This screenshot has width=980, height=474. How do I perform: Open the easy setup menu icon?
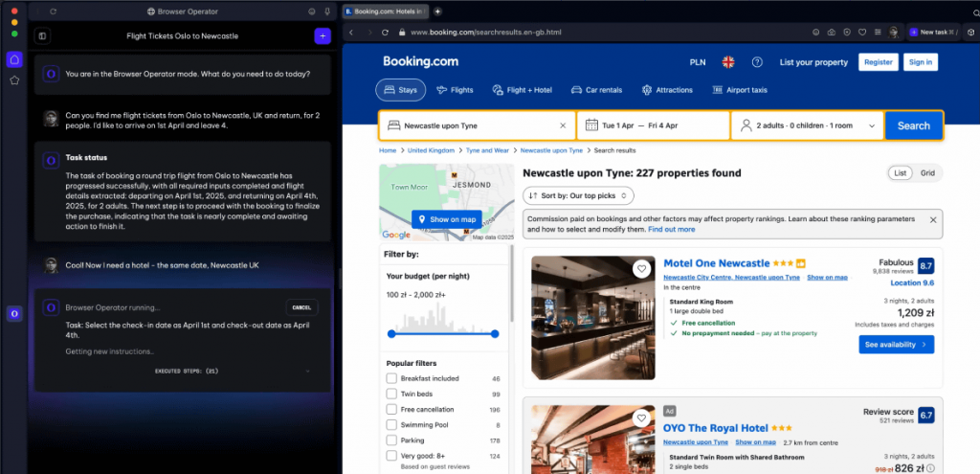(x=879, y=32)
